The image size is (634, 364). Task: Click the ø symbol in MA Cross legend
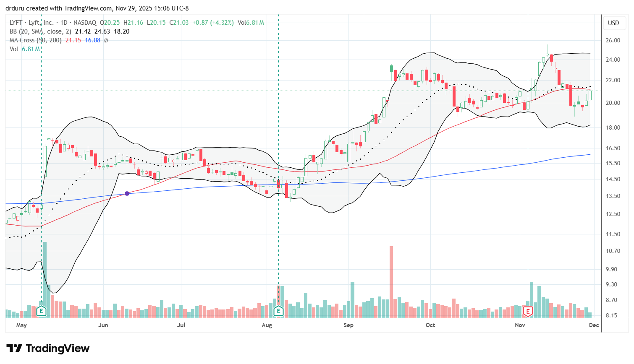[106, 40]
